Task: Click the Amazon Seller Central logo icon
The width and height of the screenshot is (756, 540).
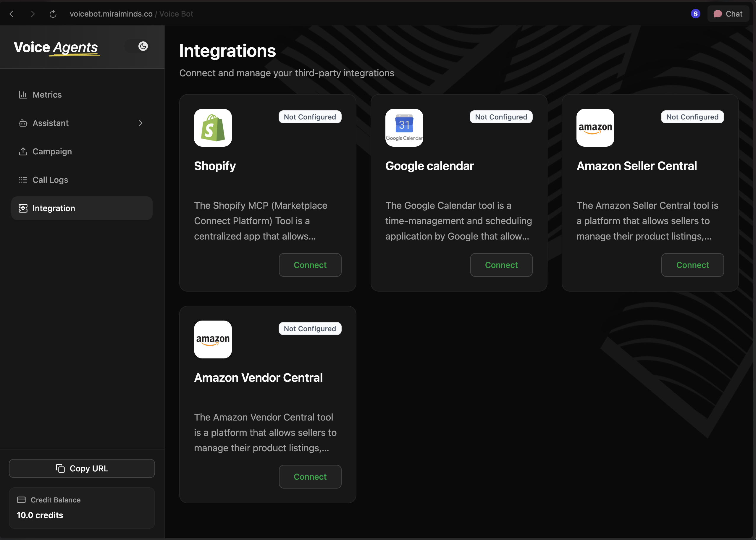Action: (x=595, y=128)
